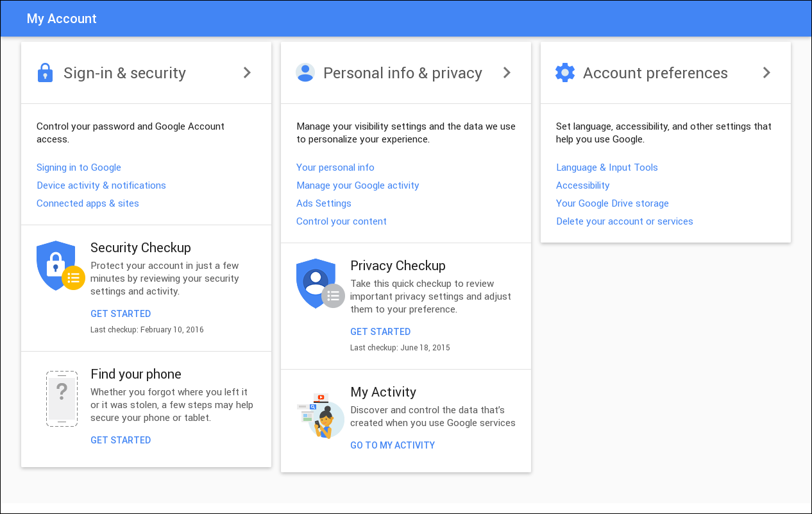This screenshot has height=514, width=812.
Task: Open Ads Settings link
Action: pyautogui.click(x=324, y=203)
